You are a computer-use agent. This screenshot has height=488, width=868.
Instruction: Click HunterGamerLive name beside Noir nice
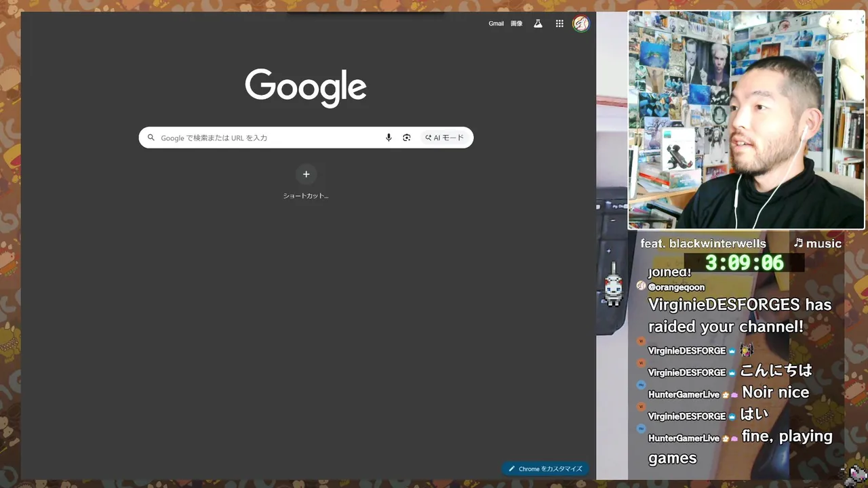(684, 394)
